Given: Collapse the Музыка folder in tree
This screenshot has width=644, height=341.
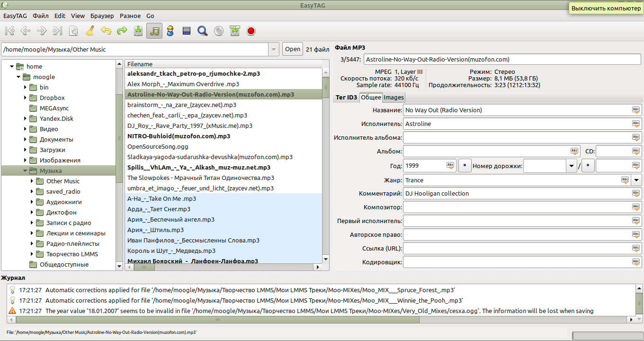Looking at the screenshot, I should point(25,170).
